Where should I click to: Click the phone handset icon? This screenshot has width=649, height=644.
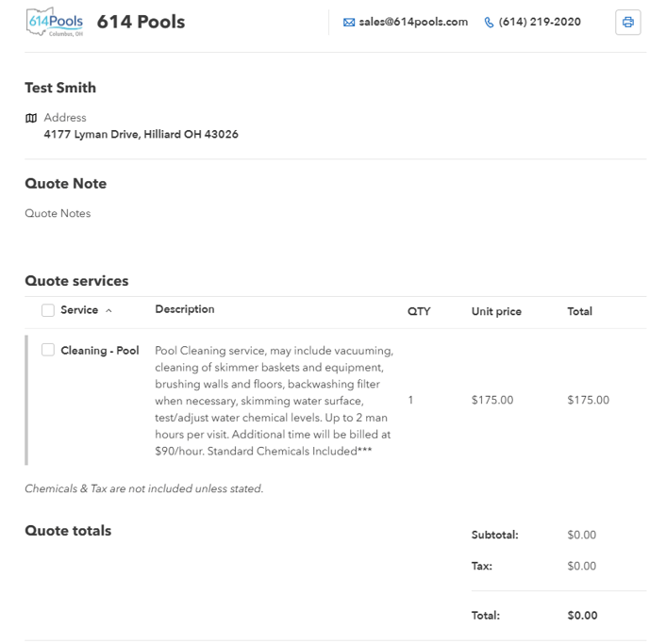[489, 23]
